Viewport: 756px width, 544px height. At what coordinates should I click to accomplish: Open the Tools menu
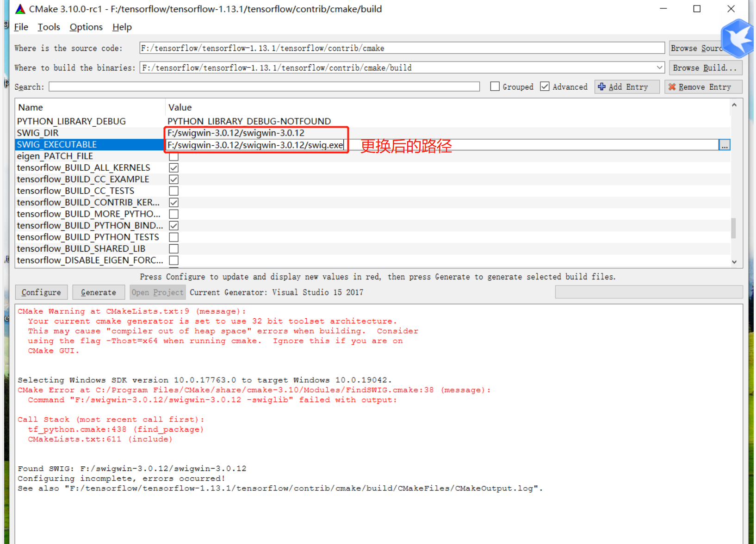coord(49,27)
